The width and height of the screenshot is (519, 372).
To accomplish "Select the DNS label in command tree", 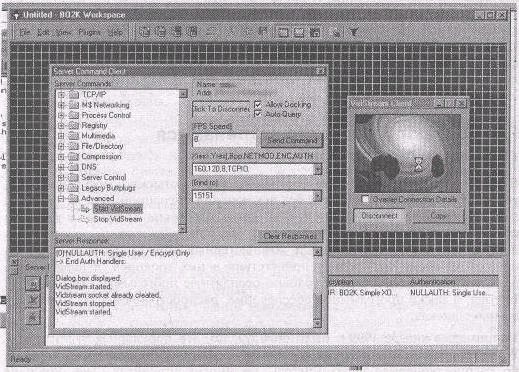I will point(89,167).
